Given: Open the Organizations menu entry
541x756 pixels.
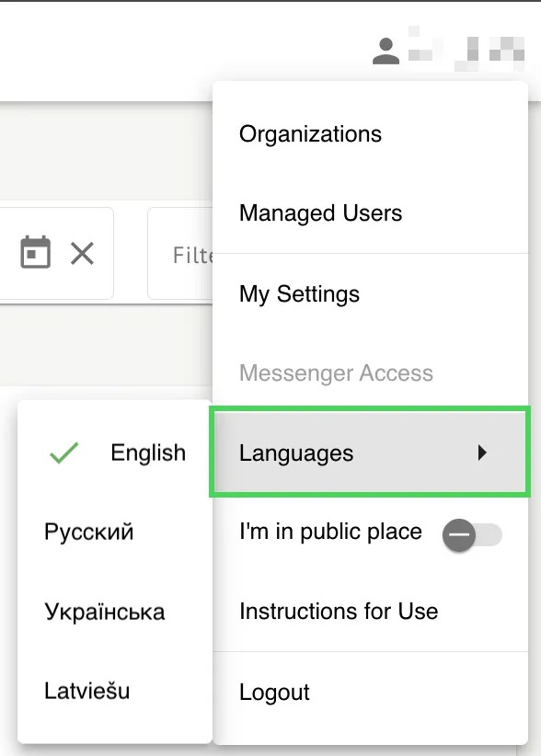Looking at the screenshot, I should click(370, 134).
